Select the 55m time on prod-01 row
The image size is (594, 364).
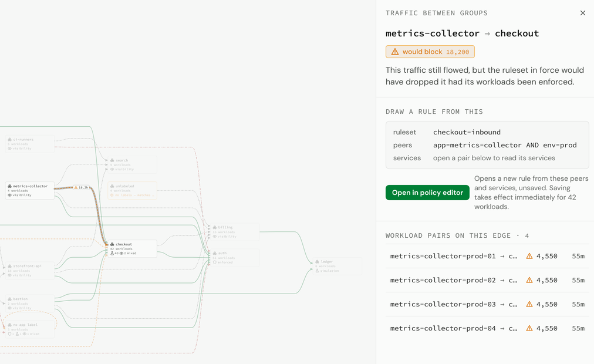point(578,256)
